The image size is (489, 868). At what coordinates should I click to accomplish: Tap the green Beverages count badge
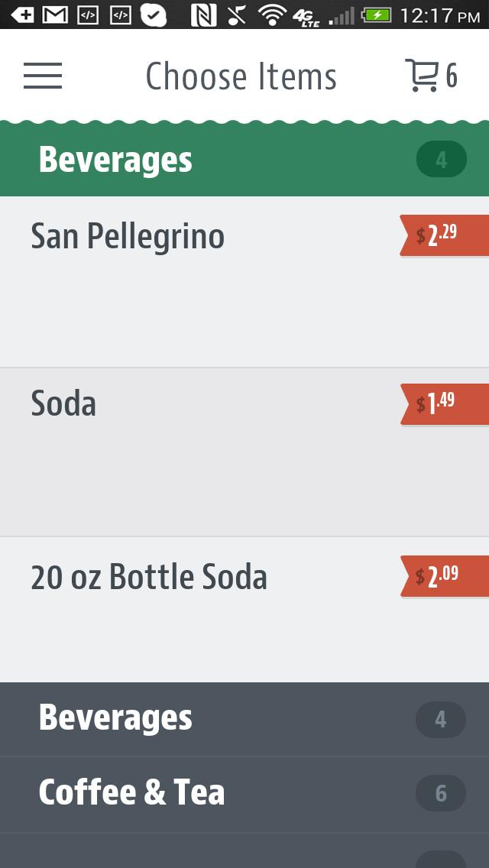click(x=441, y=160)
